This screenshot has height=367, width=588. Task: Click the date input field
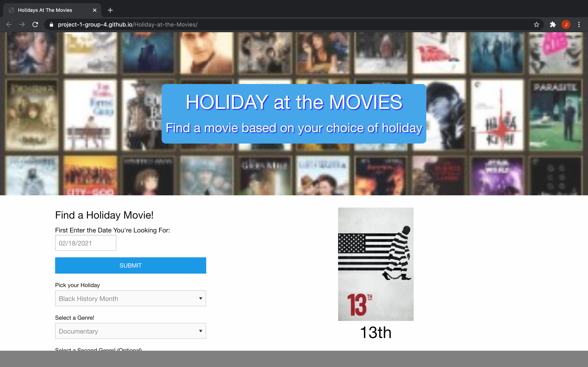(86, 243)
